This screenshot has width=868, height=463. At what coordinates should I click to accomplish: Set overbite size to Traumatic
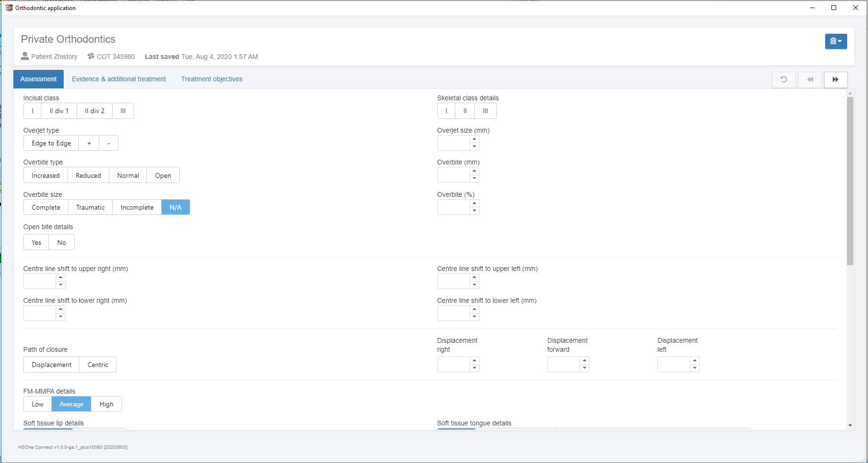pos(90,207)
